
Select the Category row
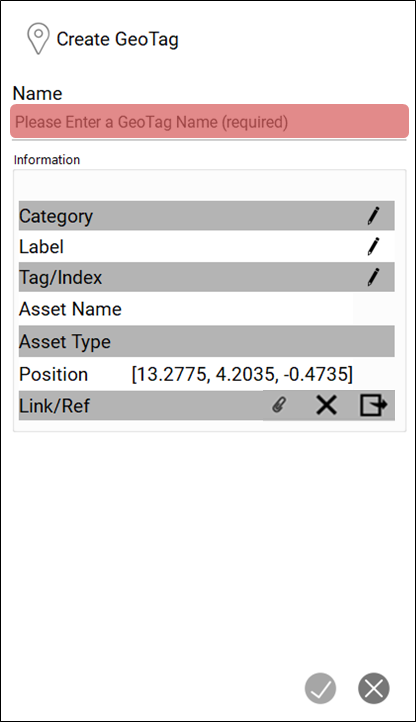[206, 215]
